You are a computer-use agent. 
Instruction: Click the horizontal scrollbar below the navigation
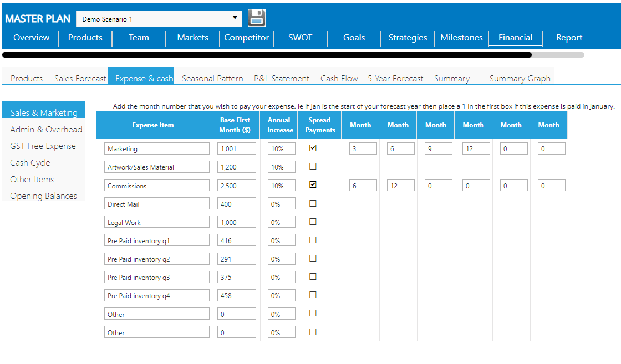click(x=266, y=54)
